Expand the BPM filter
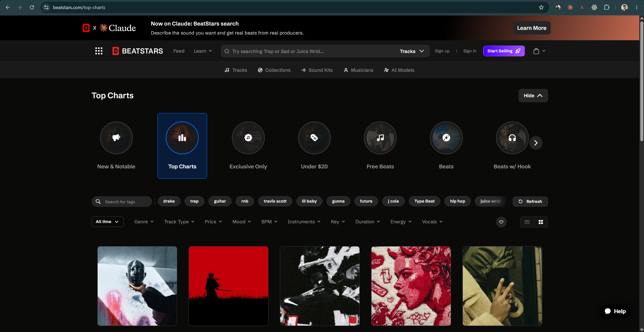This screenshot has width=644, height=332. 269,222
